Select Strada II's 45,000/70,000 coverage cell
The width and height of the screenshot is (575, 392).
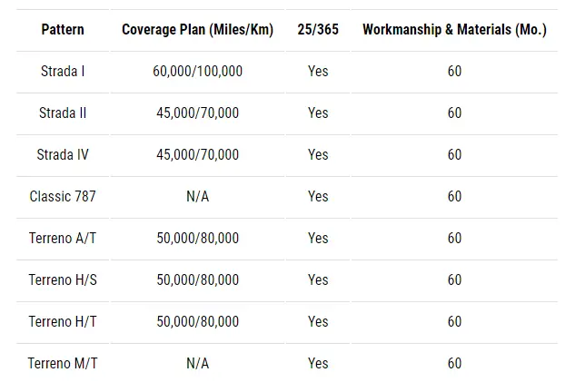(198, 113)
